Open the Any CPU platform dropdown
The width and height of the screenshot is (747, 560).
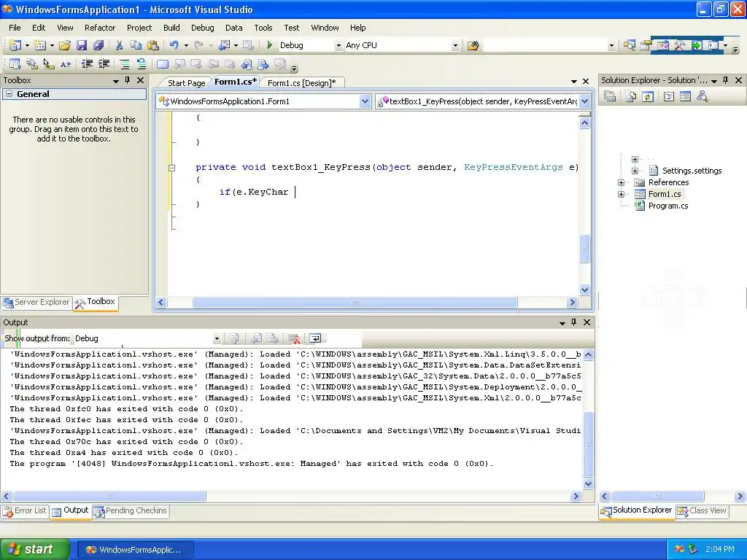(x=455, y=46)
